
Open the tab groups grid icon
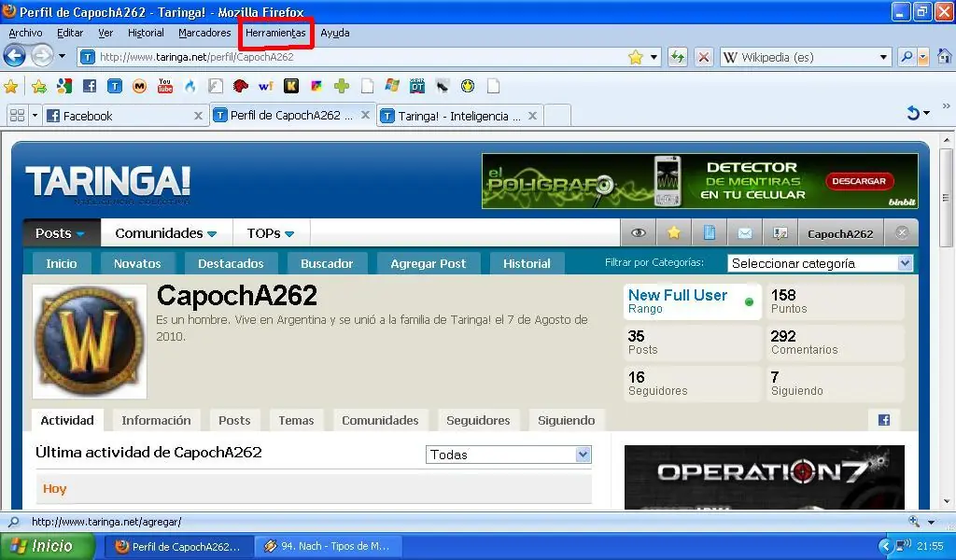17,115
